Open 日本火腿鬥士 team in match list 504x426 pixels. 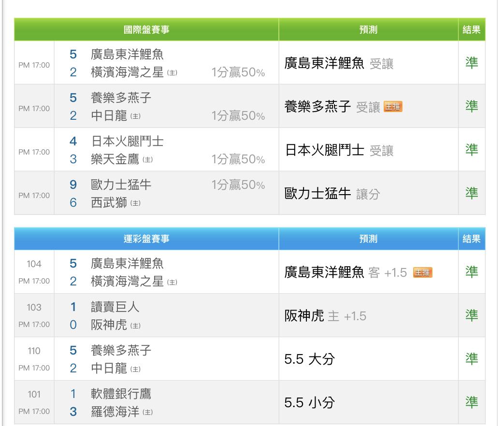click(127, 141)
